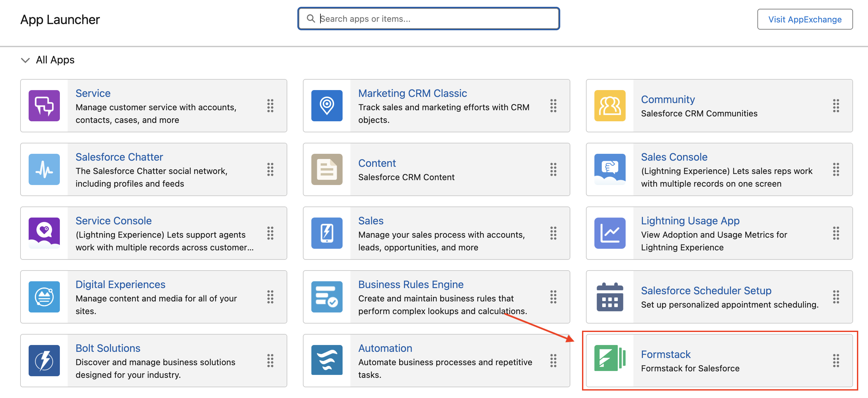
Task: Click the Lightning Usage App chart icon
Action: click(610, 233)
